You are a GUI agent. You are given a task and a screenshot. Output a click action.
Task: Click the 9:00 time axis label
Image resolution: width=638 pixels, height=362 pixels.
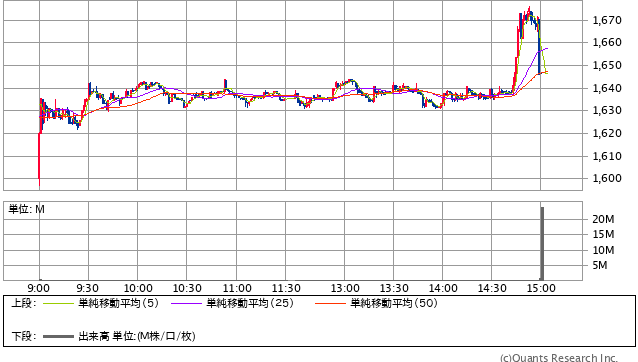(x=39, y=288)
